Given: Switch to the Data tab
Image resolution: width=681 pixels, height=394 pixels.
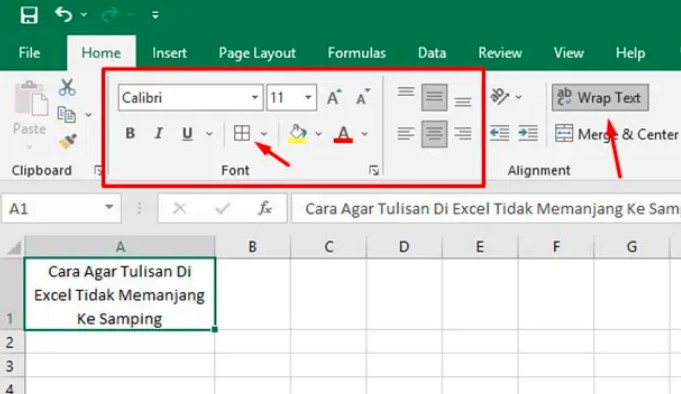Looking at the screenshot, I should pyautogui.click(x=432, y=53).
